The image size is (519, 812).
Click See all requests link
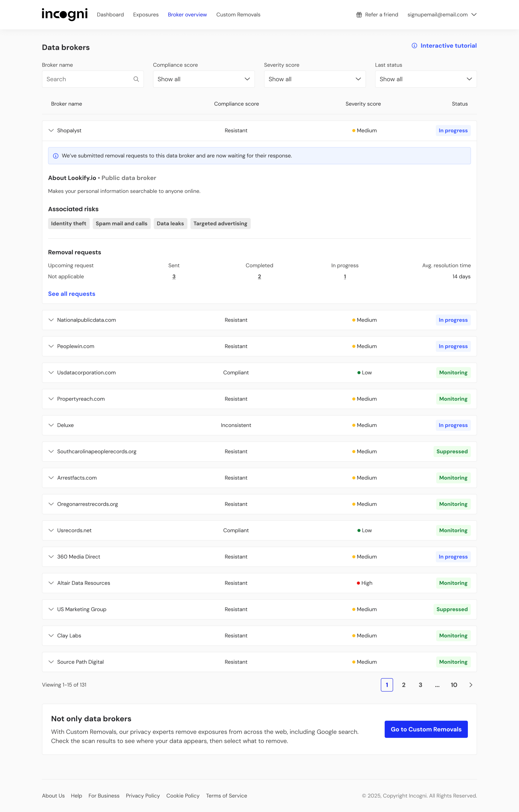(71, 294)
